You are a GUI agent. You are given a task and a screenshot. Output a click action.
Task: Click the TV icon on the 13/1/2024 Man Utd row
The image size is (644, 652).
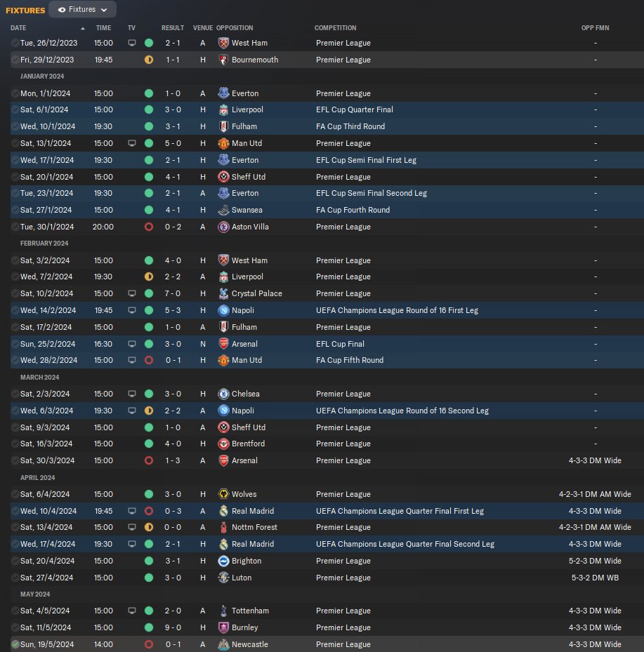coord(132,143)
